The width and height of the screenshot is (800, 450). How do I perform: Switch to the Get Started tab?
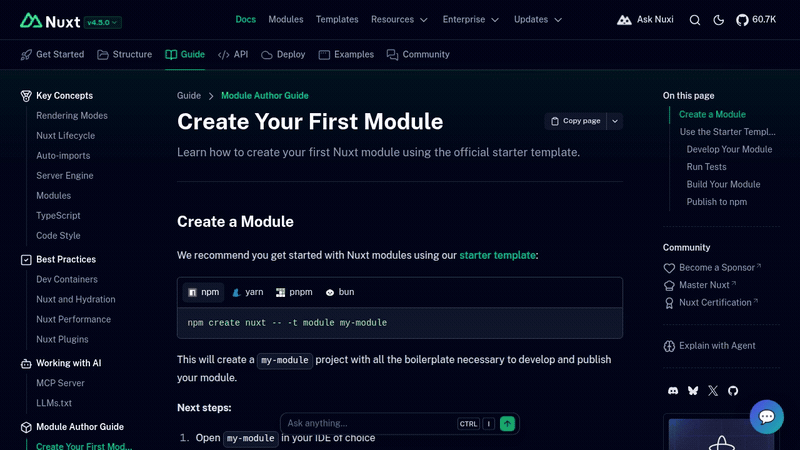coord(52,55)
